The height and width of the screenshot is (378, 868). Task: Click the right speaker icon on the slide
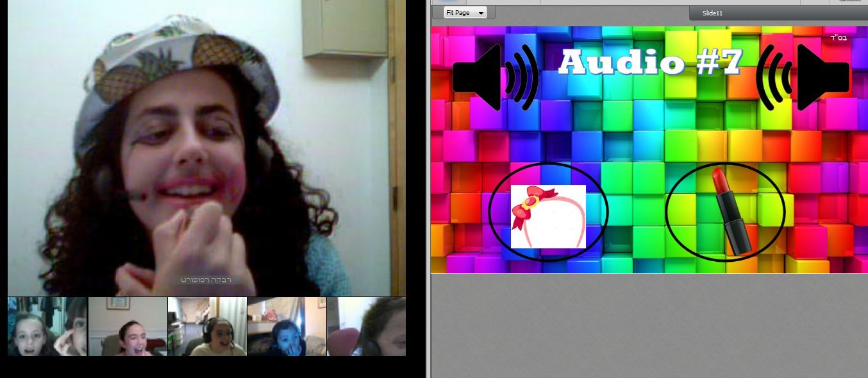[x=803, y=77]
